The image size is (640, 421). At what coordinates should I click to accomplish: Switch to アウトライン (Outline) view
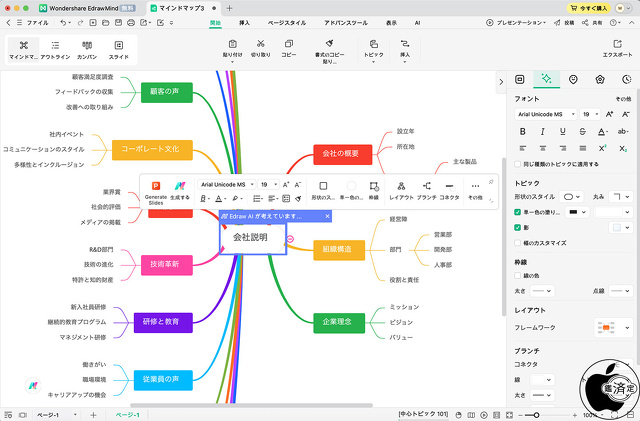54,50
